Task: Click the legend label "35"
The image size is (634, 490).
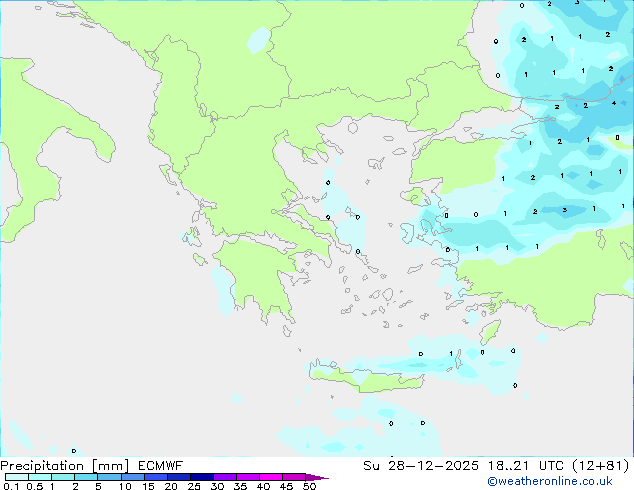Action: tap(240, 486)
